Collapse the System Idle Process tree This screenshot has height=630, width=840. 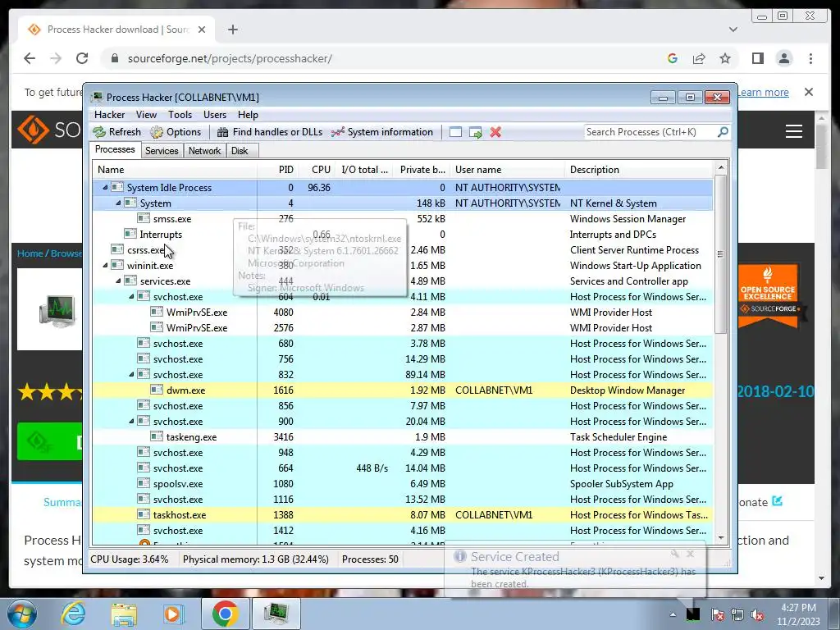(105, 188)
